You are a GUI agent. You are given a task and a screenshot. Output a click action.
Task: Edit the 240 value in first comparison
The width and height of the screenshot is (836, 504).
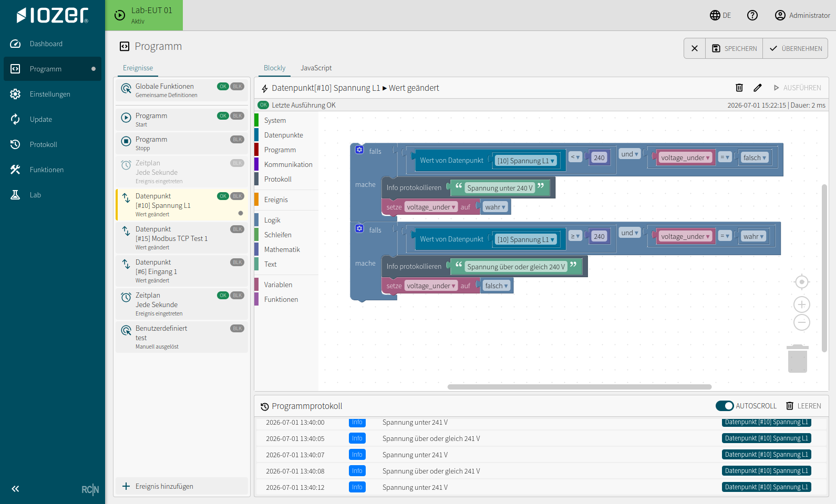pos(599,157)
